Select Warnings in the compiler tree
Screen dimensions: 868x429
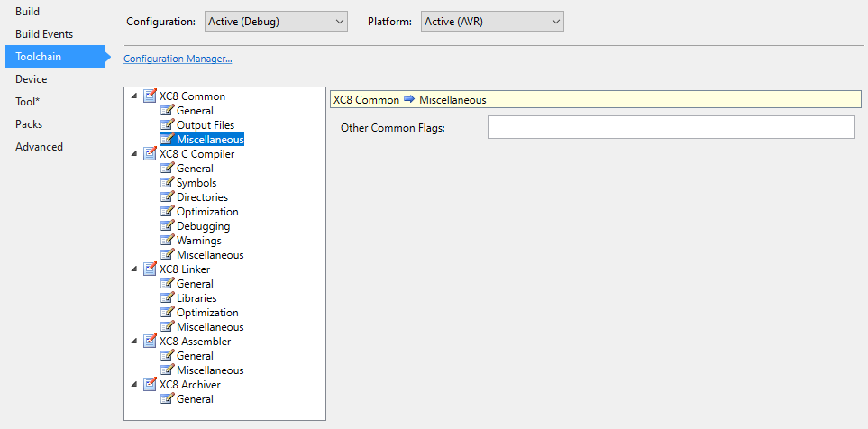[198, 241]
